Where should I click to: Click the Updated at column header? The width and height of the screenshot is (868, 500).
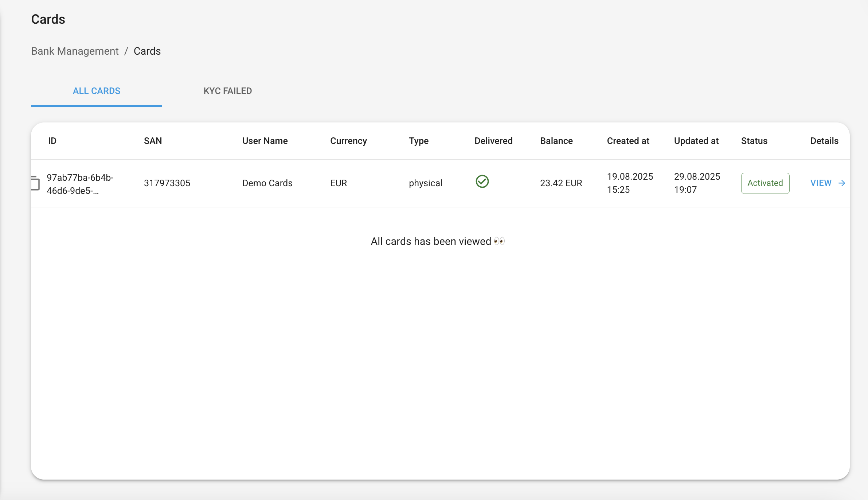pyautogui.click(x=696, y=141)
